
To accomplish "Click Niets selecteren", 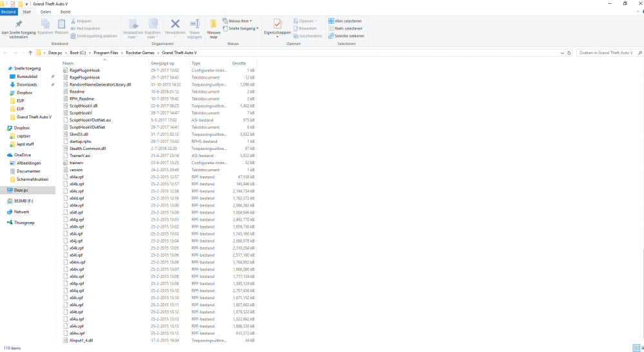I will click(x=345, y=28).
